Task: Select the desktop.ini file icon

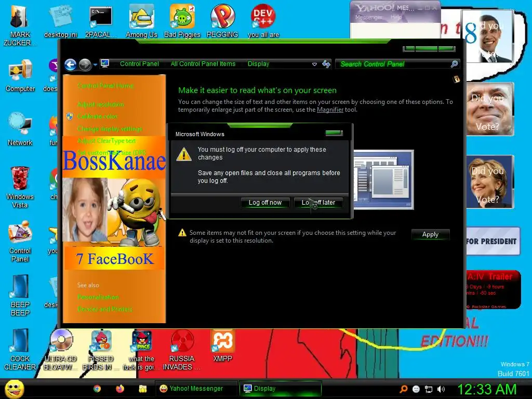Action: [x=60, y=21]
